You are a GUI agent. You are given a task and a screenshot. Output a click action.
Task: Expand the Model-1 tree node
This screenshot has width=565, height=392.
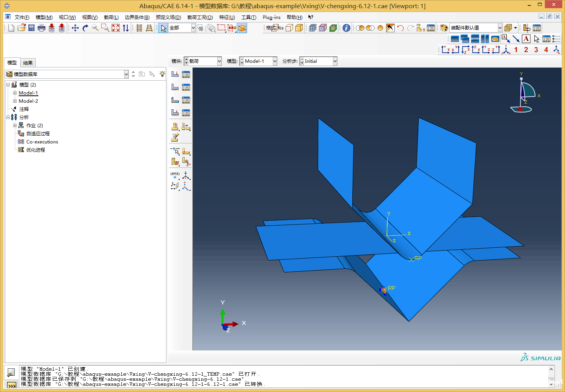tap(15, 93)
